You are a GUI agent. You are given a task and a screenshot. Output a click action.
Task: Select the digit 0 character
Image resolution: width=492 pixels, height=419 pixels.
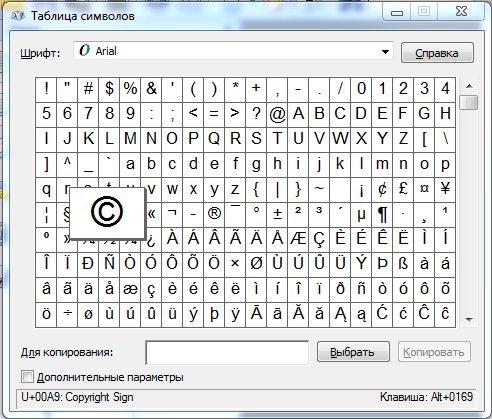pos(361,89)
